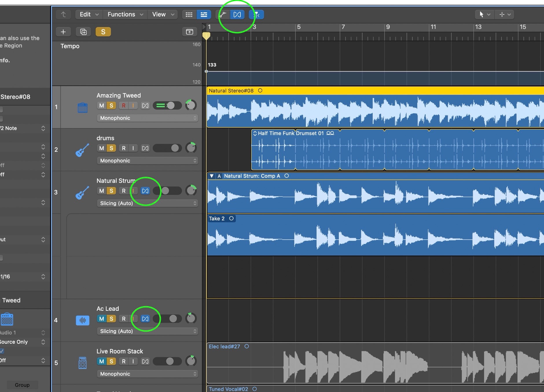544x392 pixels.
Task: Click the Show Automation icon in toolbar
Action: point(223,14)
